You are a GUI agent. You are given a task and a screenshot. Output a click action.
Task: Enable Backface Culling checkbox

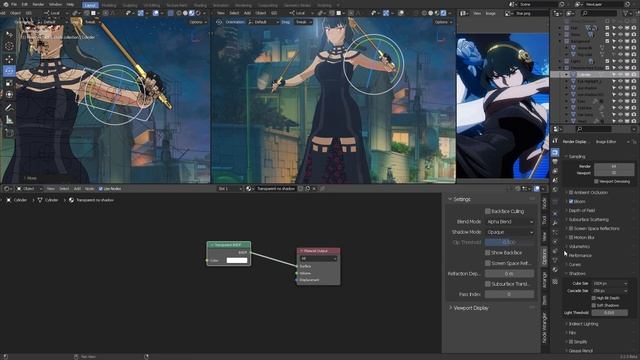(x=487, y=211)
